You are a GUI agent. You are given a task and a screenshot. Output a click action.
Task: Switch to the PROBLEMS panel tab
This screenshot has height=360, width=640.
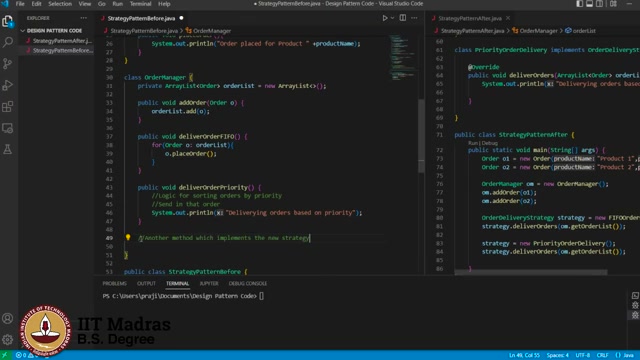point(114,283)
